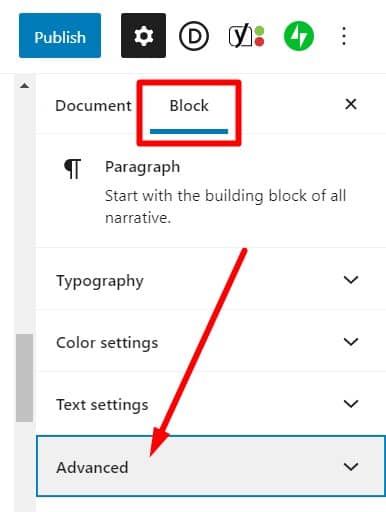Open the three-dot more options menu
This screenshot has width=386, height=512.
[344, 36]
